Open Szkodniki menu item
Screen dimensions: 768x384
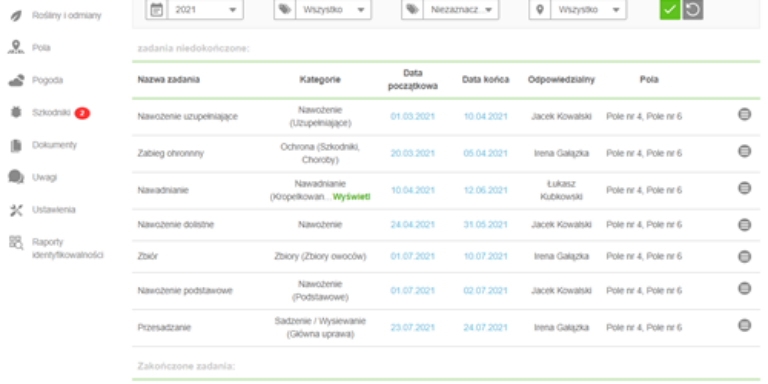[x=51, y=113]
